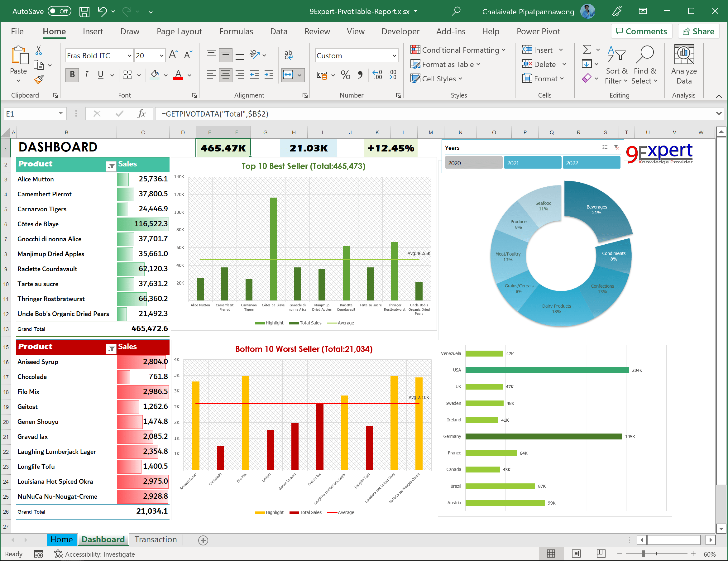Enable Multi-Select in the Years slicer
728x561 pixels.
(604, 147)
